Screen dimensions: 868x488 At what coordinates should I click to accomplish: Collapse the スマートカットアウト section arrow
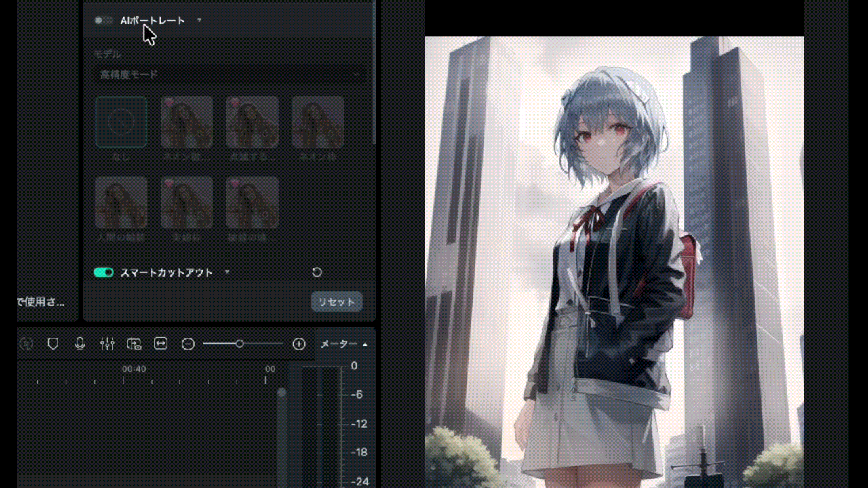click(x=227, y=272)
